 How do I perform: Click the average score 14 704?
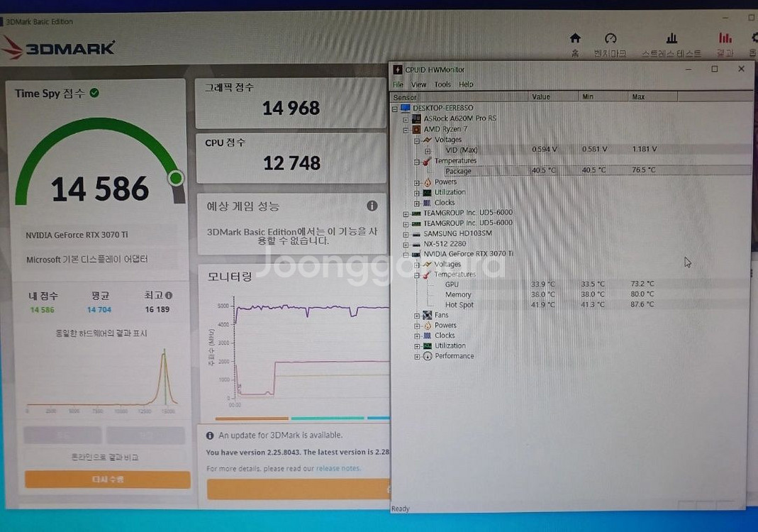click(99, 309)
